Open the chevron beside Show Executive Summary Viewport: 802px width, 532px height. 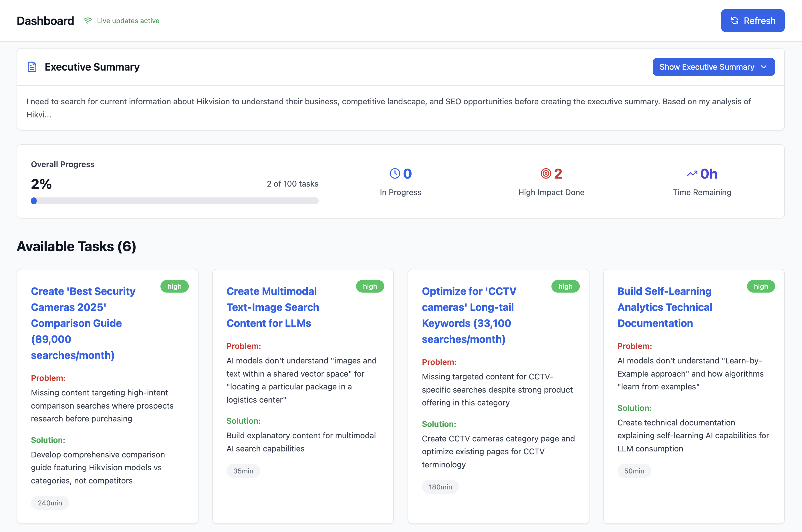pos(764,67)
